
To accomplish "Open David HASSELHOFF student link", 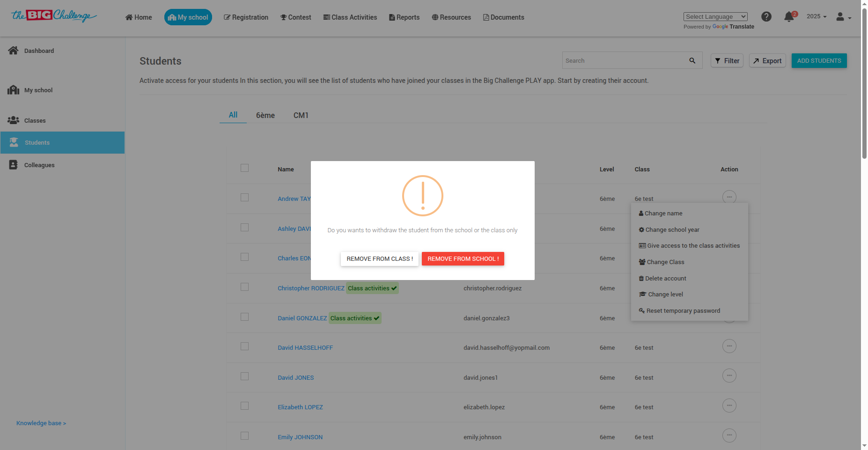I will [305, 347].
